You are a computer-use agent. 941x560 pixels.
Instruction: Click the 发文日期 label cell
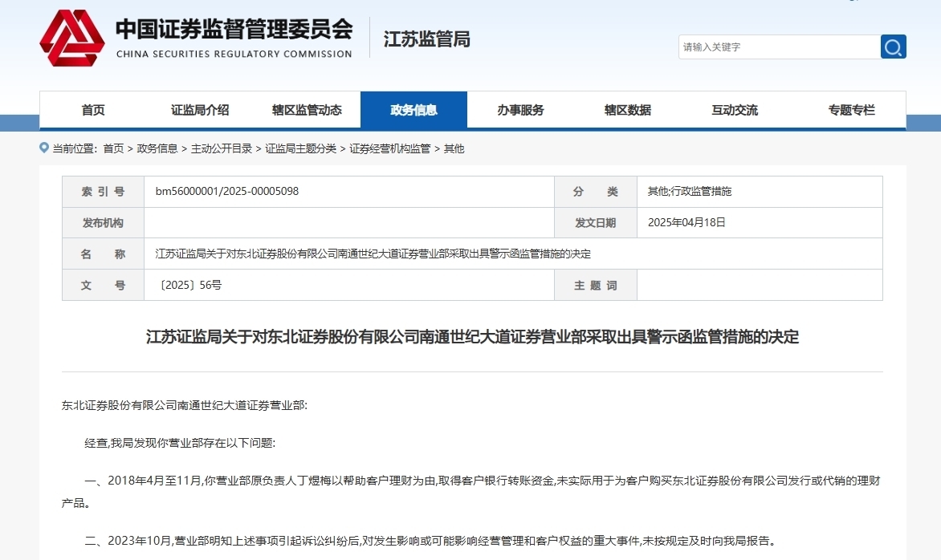(x=595, y=223)
